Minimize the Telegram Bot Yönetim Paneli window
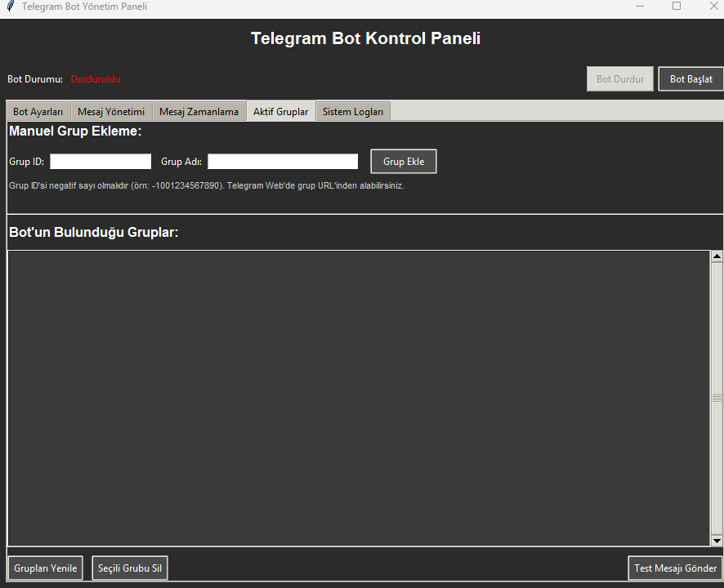 coord(639,7)
